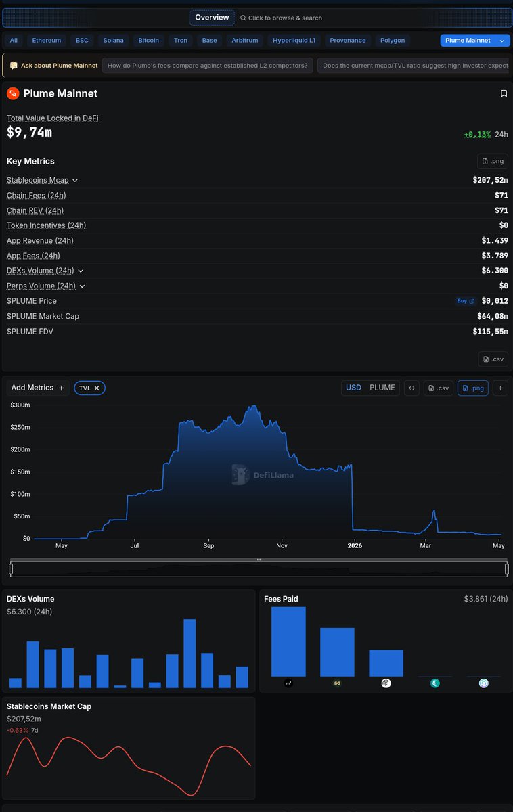Expand the Stablecoins Mcap row
513x812 pixels.
[x=75, y=181]
